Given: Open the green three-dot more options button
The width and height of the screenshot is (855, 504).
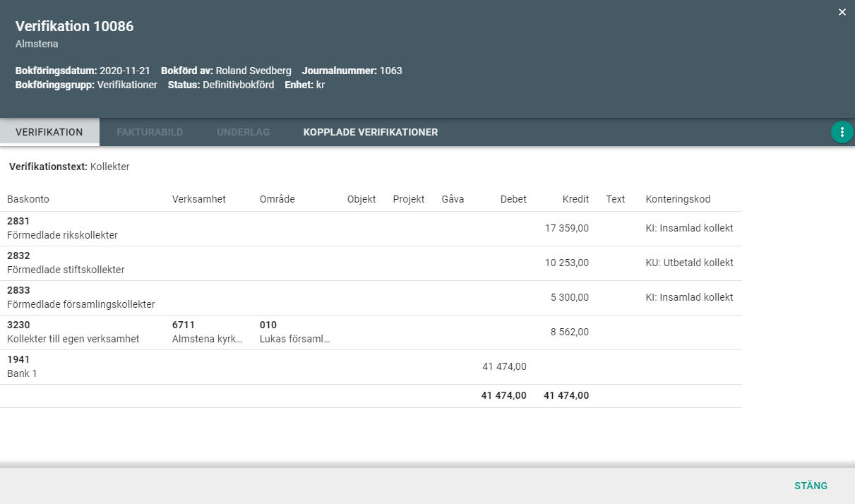Looking at the screenshot, I should pos(842,132).
